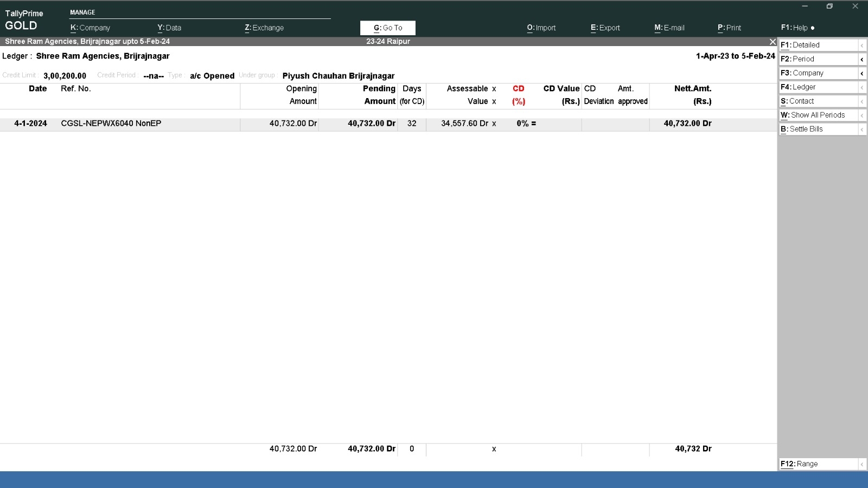Open the M: E-mail menu
868x488 pixels.
(x=669, y=28)
